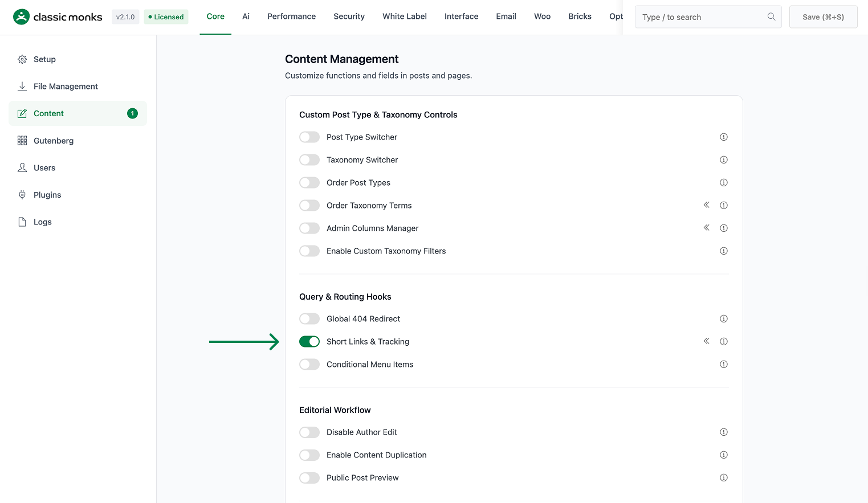Toggle Disable Author Edit on
Image resolution: width=868 pixels, height=503 pixels.
pos(309,432)
